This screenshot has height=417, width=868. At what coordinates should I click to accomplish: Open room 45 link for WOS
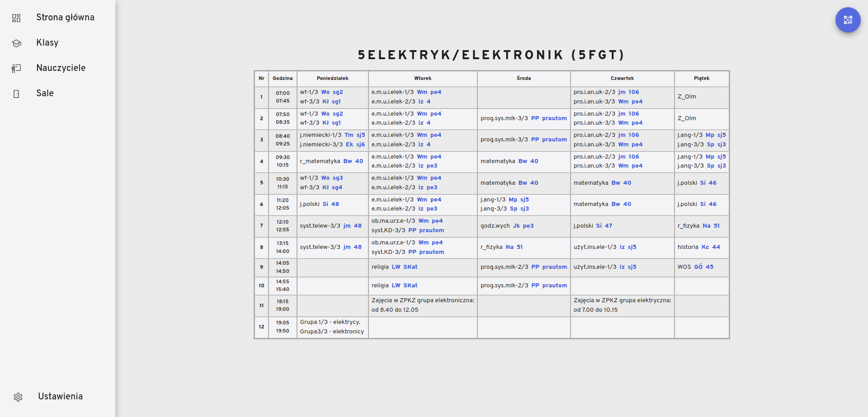[709, 267]
